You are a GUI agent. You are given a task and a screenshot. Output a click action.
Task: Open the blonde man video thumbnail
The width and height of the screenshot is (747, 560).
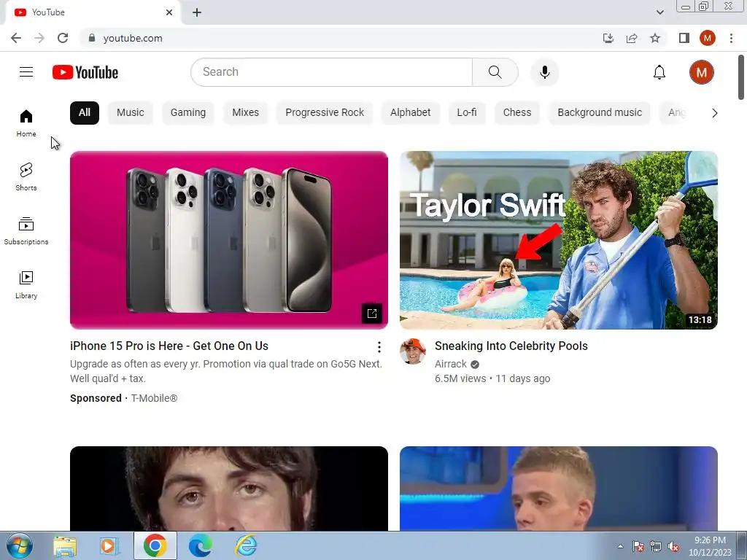[x=558, y=489]
